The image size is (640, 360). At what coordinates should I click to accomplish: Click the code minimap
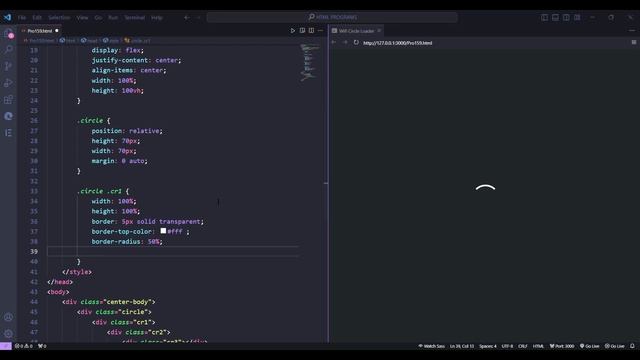point(310,62)
